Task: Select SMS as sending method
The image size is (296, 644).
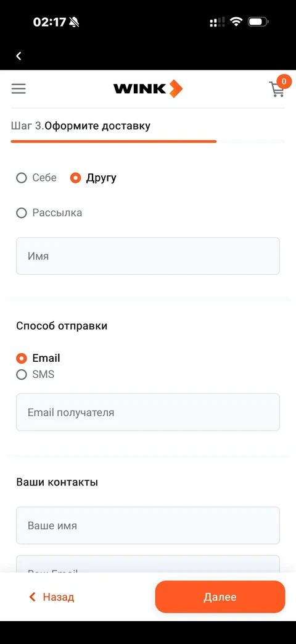Action: (35, 375)
